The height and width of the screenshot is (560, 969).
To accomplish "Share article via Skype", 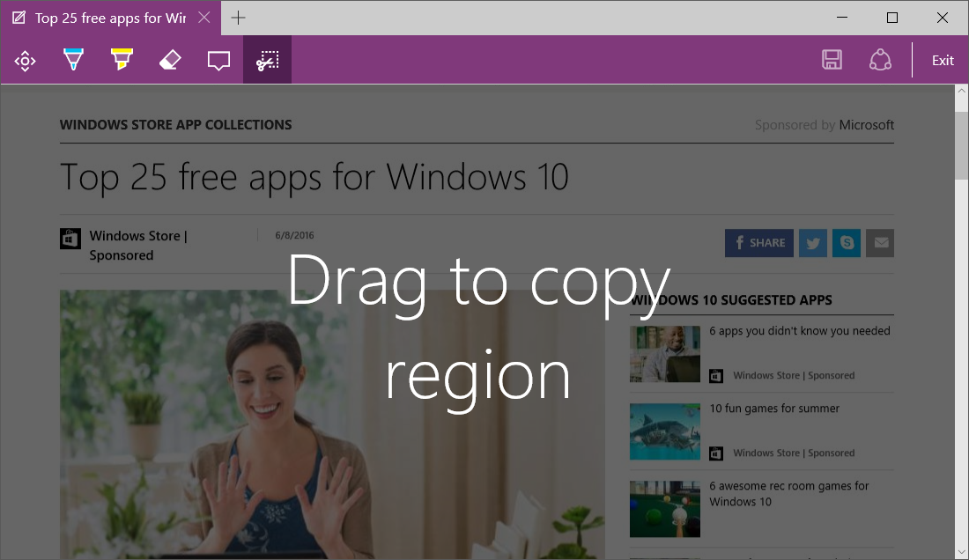I will (x=847, y=243).
